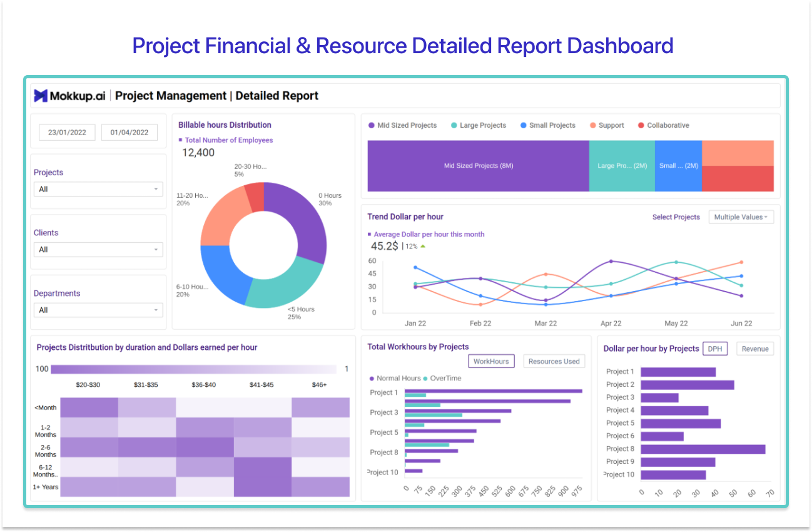The image size is (812, 532).
Task: Click the $20-$30 heatmap column header
Action: (88, 384)
